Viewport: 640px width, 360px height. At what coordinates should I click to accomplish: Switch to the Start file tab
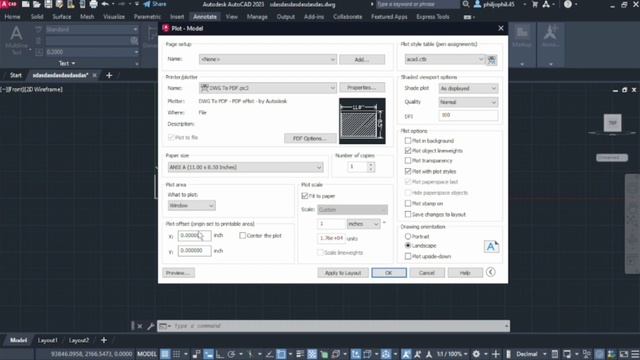pos(16,75)
